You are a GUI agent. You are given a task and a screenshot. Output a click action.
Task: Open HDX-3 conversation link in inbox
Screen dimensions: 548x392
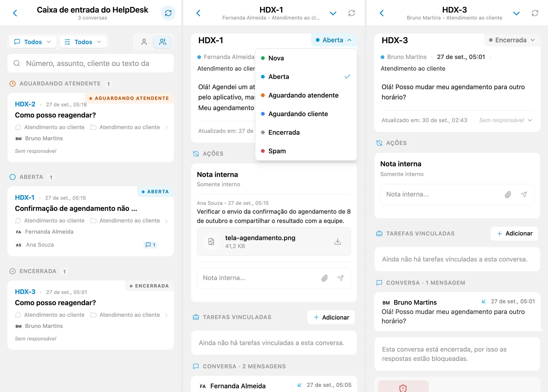click(25, 292)
